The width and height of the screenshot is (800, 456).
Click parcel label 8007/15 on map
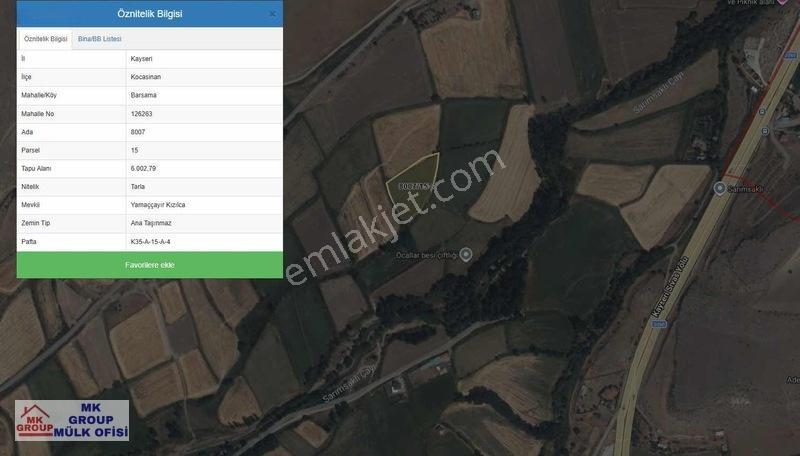tap(416, 187)
